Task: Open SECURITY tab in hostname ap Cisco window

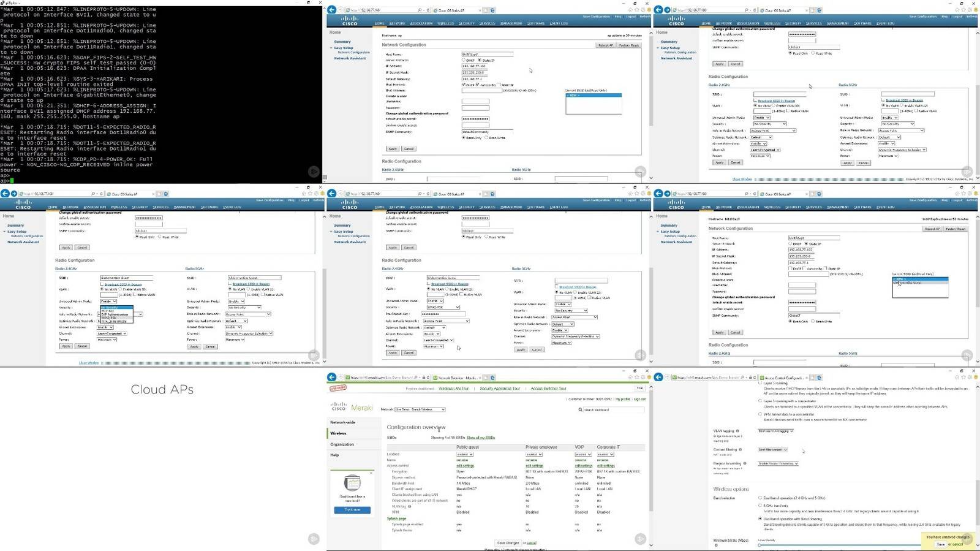Action: click(467, 23)
